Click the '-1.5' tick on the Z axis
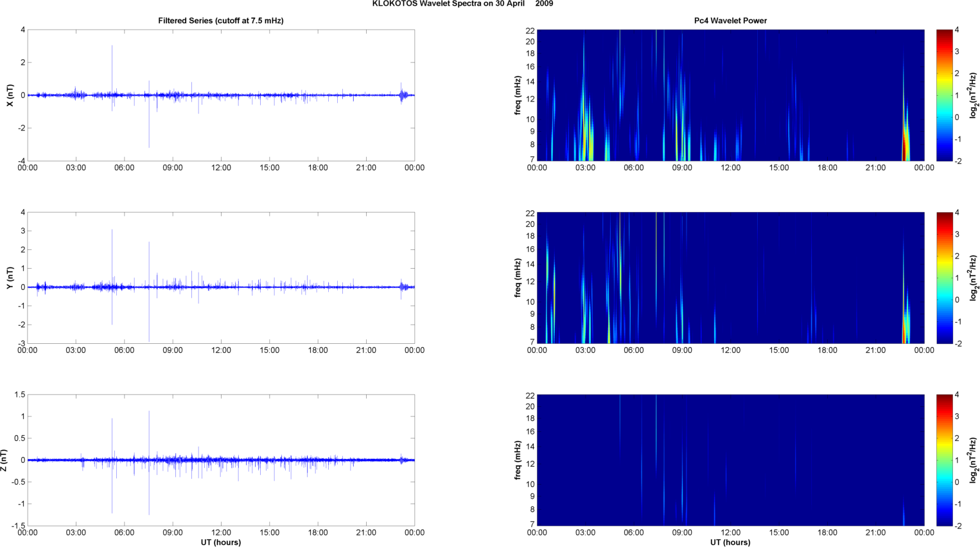980x547 pixels. 18,526
